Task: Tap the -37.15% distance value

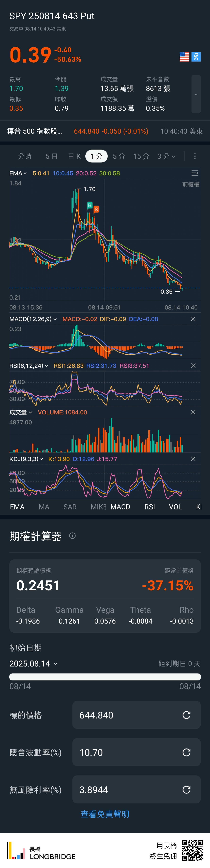Action: coord(168,585)
